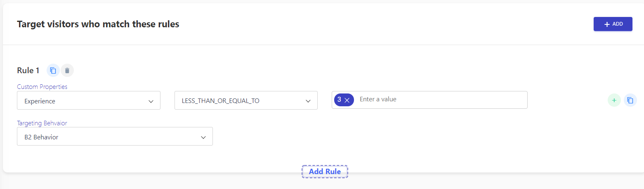The height and width of the screenshot is (189, 644).
Task: Click the blue ADD button at top right
Action: coord(613,24)
